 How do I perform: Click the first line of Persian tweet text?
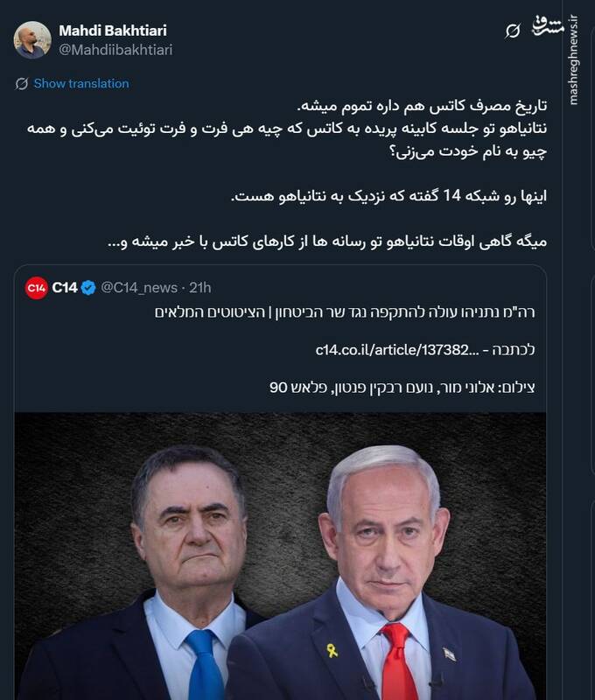[423, 106]
